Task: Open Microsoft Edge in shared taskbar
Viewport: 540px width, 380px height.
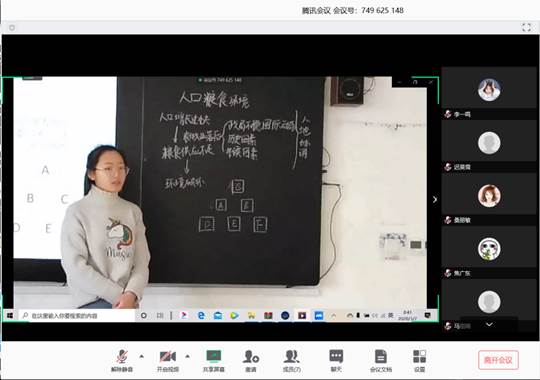Action: (x=201, y=316)
